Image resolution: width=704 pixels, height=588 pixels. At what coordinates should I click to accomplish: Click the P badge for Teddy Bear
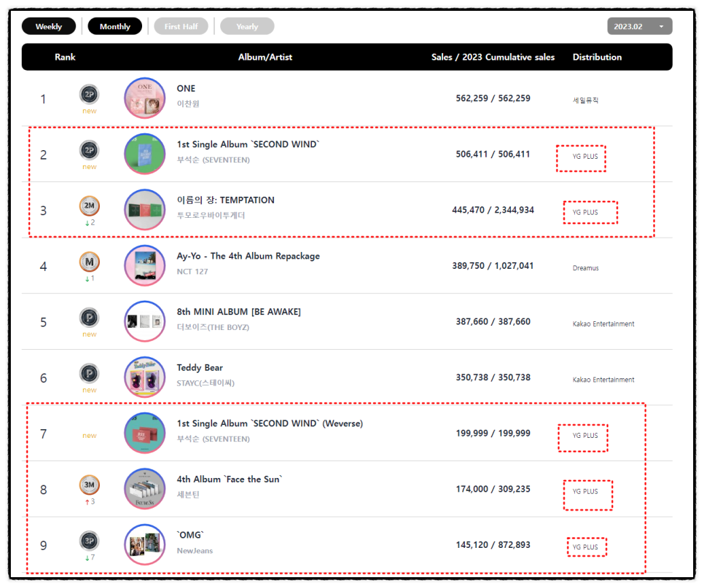pos(90,374)
